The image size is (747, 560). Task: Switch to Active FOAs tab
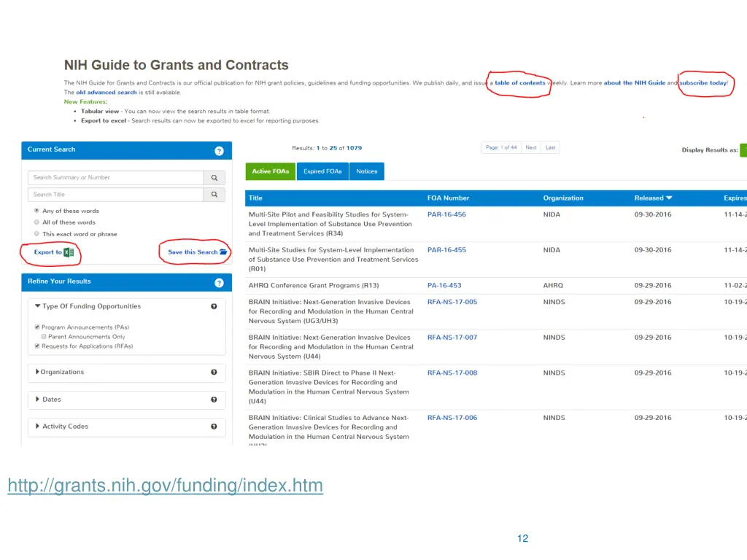271,171
